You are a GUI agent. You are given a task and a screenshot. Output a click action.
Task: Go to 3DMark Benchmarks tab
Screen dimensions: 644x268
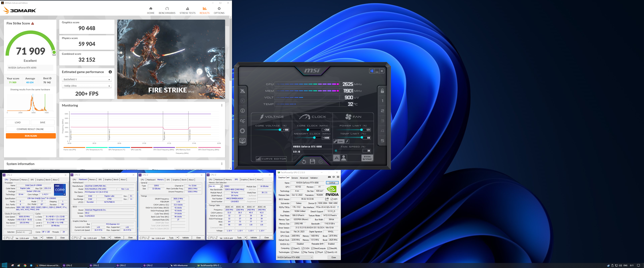point(167,11)
